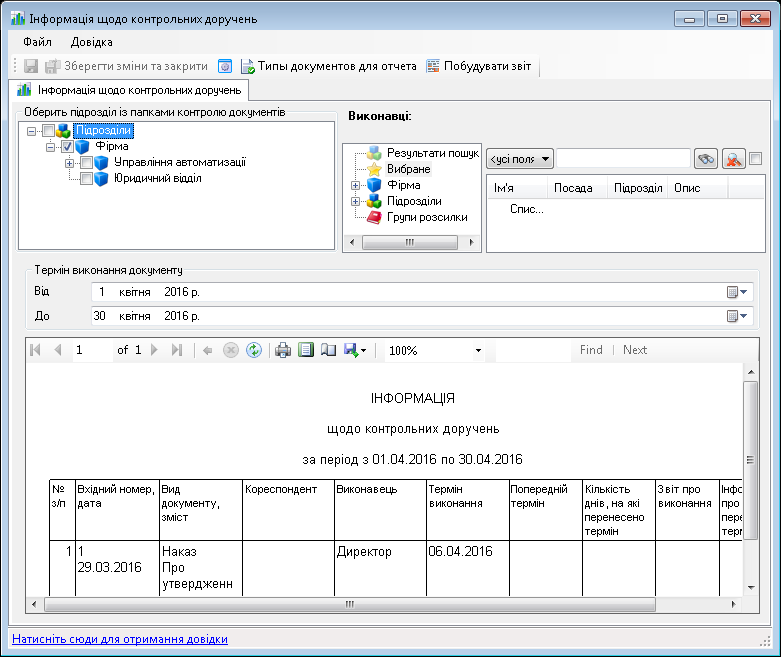Toggle print layout view icon

[306, 350]
